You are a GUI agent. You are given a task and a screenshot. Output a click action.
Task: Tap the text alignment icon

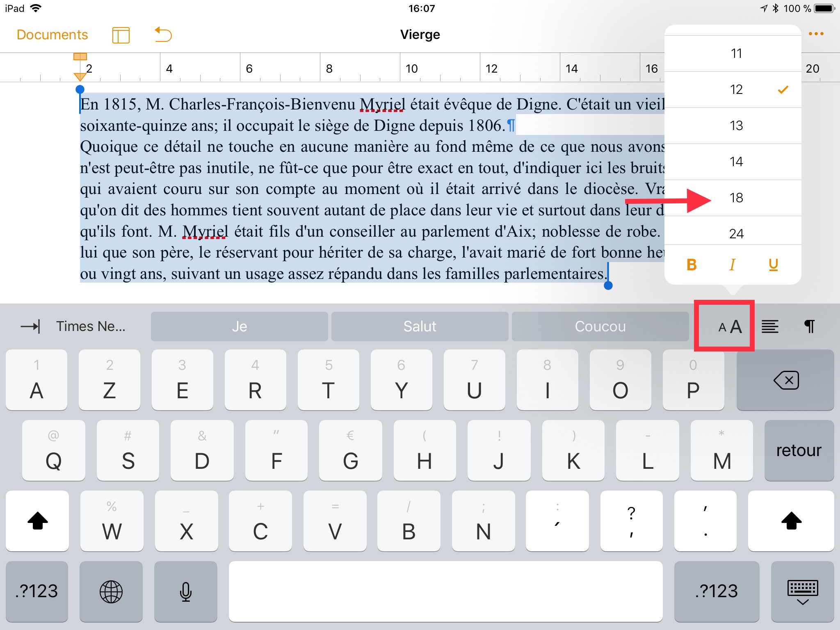pyautogui.click(x=770, y=326)
